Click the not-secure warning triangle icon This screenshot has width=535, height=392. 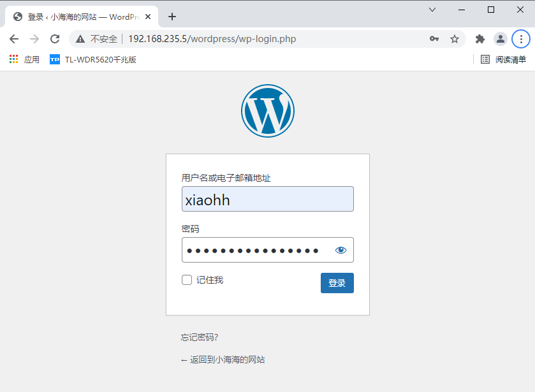(x=80, y=39)
